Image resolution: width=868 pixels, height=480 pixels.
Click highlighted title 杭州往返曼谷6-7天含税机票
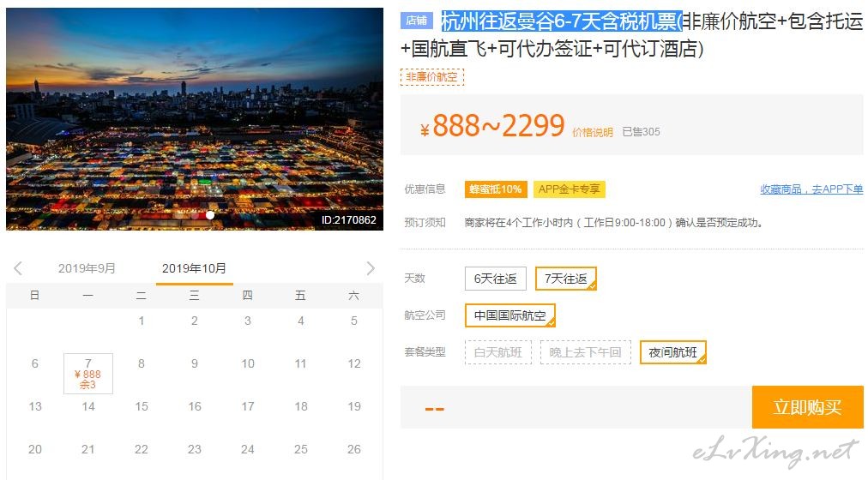(561, 21)
